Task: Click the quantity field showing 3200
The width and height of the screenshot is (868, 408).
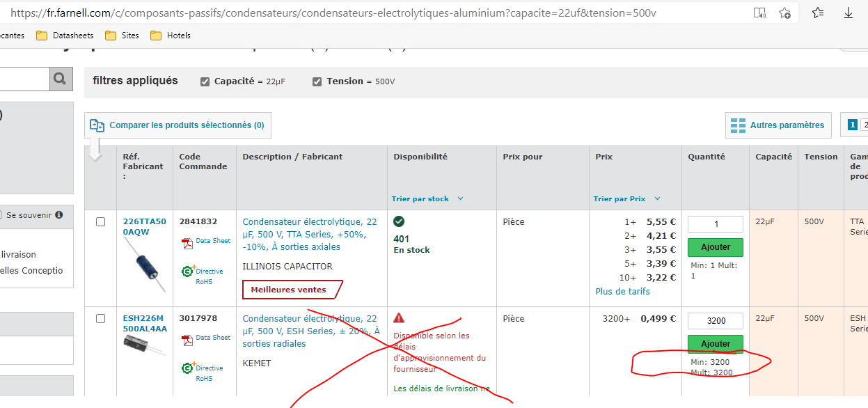Action: click(x=716, y=321)
